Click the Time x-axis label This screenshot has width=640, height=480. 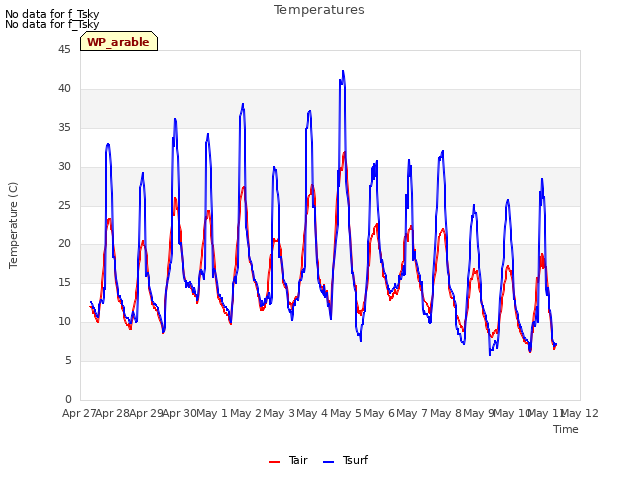(x=566, y=429)
